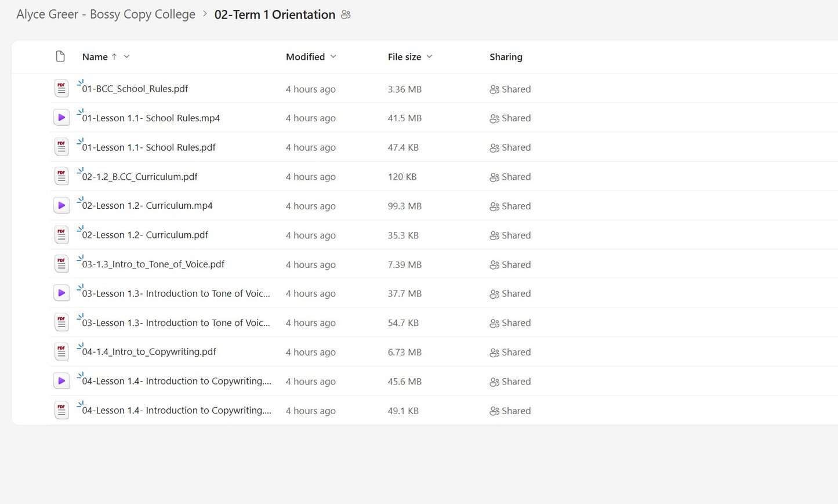Image resolution: width=838 pixels, height=504 pixels.
Task: Click the Shared people icon for 02-1.2_B.CC_Curriculum.pdf
Action: click(494, 177)
